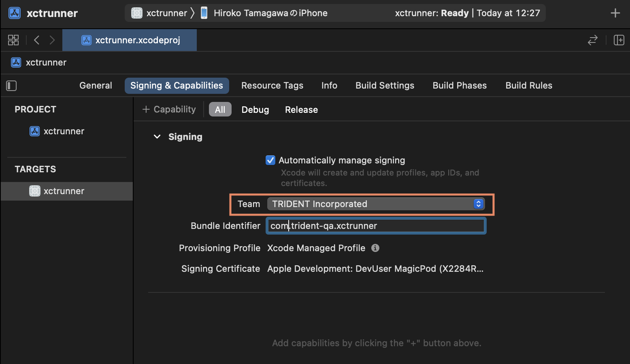Open the Team TRIDENT Incorporated dropdown
Viewport: 630px width, 364px height.
click(376, 204)
